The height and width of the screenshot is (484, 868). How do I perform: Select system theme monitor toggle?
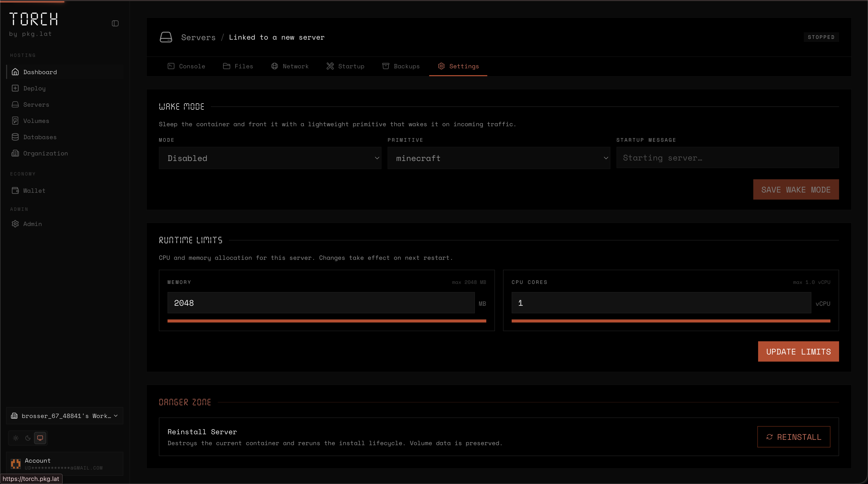[x=40, y=438]
